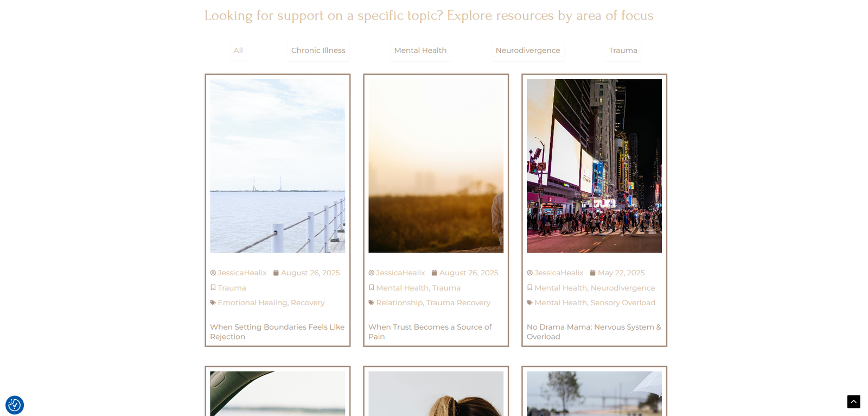
Task: Select the Trauma topic filter
Action: pos(623,51)
